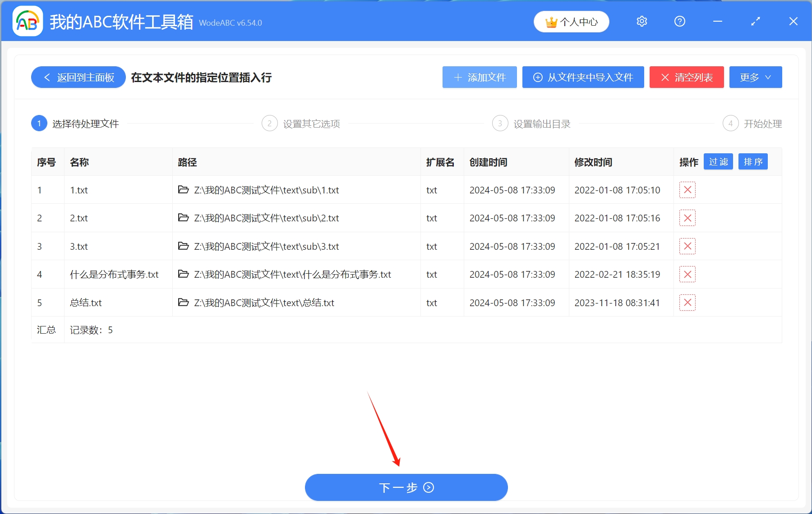
Task: Click the crown icon in 个人中心
Action: (551, 21)
